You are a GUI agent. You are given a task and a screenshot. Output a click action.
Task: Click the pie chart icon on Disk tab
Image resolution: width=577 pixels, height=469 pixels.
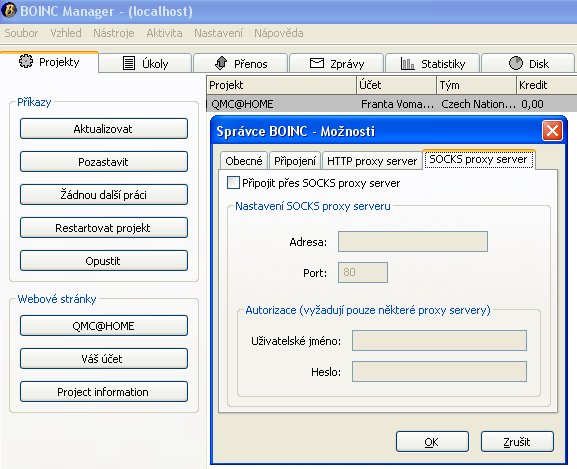[516, 63]
